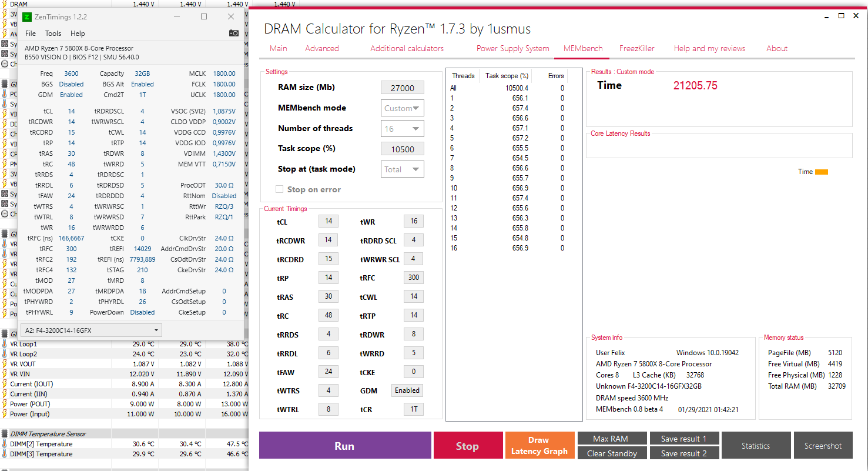This screenshot has height=471, width=868.
Task: Click the Screenshot button in DRAM Calculator
Action: (823, 446)
